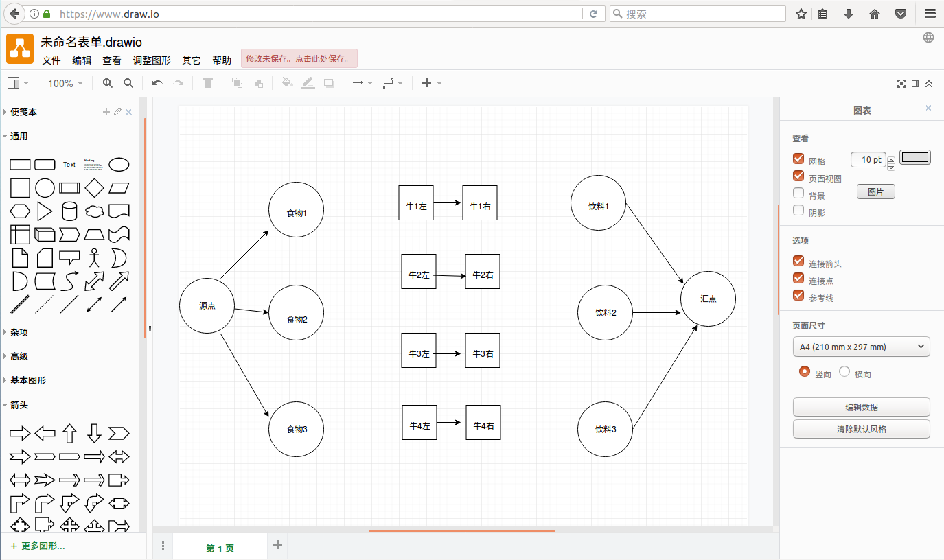This screenshot has height=560, width=944.
Task: Click the zoom in magnifier icon
Action: pyautogui.click(x=108, y=83)
